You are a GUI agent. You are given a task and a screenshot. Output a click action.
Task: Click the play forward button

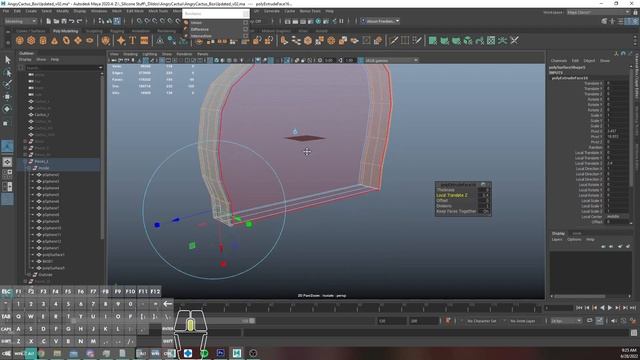click(x=610, y=308)
